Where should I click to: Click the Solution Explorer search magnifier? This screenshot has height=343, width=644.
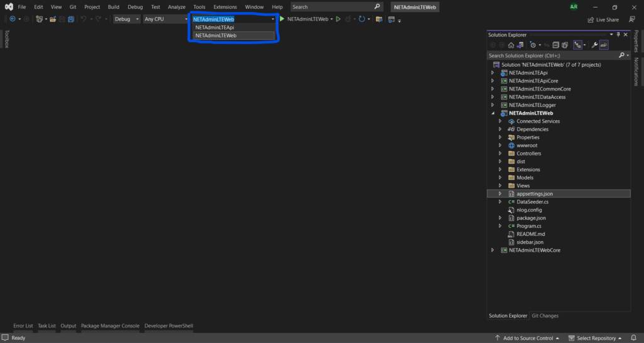(x=622, y=55)
